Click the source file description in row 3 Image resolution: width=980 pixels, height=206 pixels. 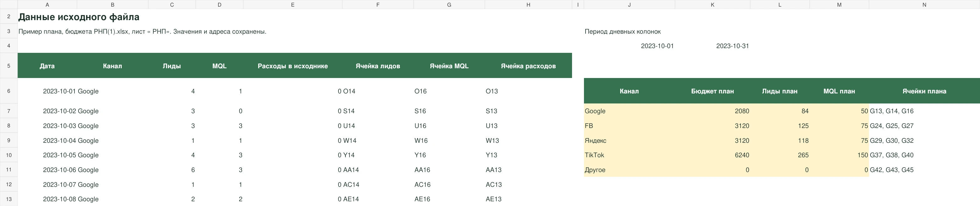point(142,31)
